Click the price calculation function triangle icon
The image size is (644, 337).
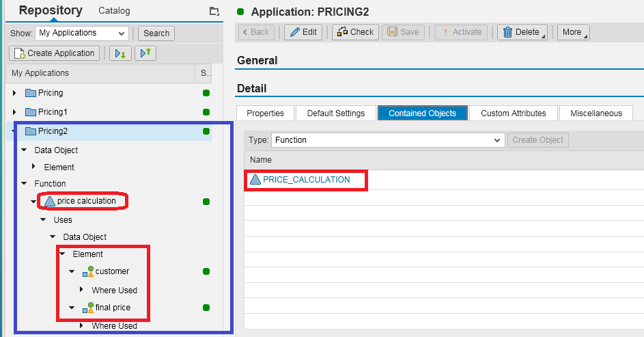coord(50,201)
